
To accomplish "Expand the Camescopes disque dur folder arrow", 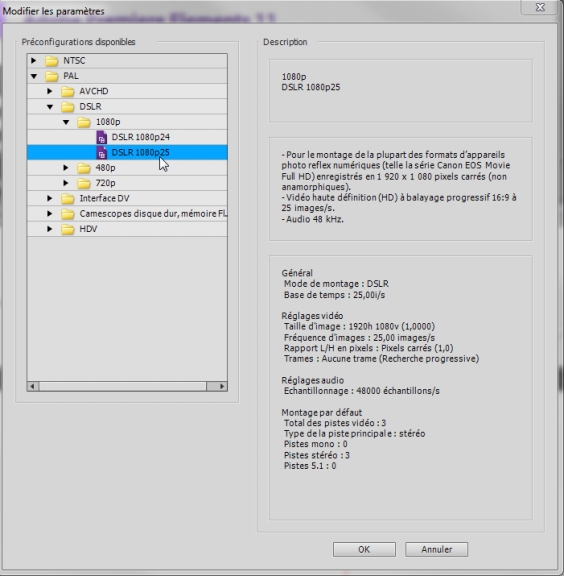I will (x=50, y=213).
